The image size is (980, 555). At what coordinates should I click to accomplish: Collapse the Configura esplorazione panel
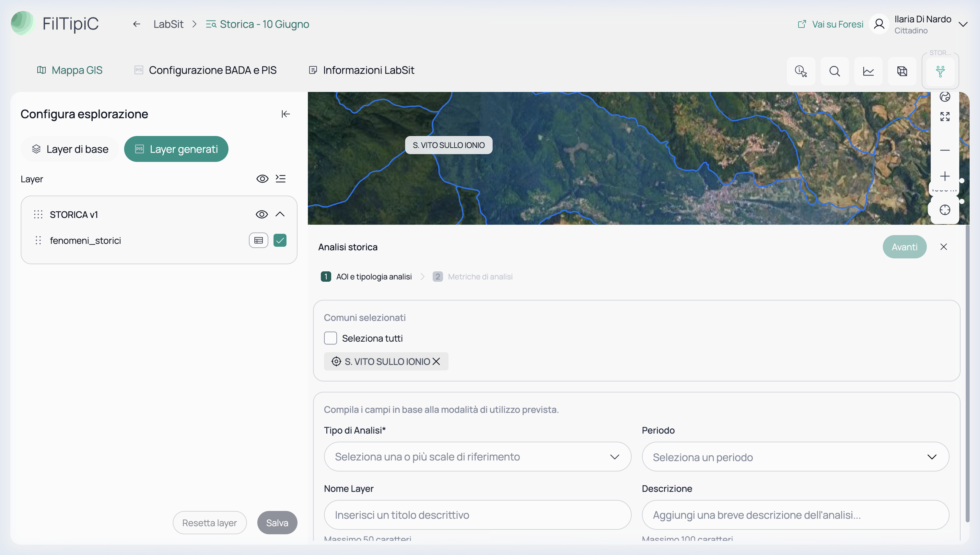286,114
